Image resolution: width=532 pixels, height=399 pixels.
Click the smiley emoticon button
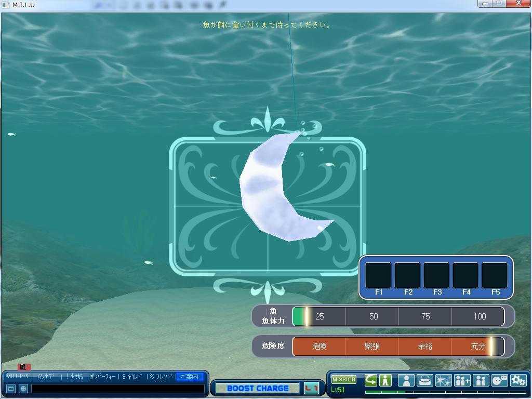[x=23, y=388]
